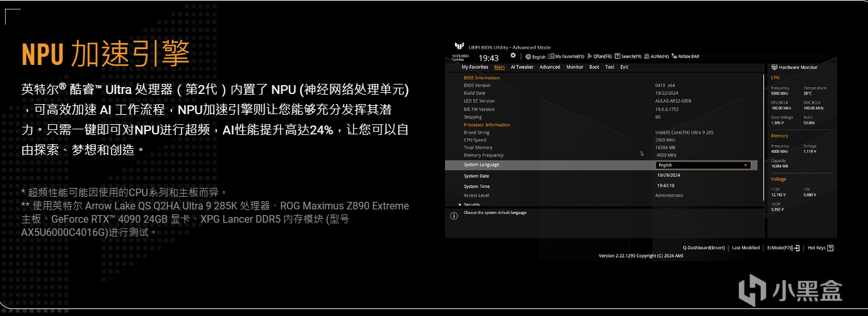Click the BIOS Version label
Screen dimensions: 868x316
[x=477, y=85]
